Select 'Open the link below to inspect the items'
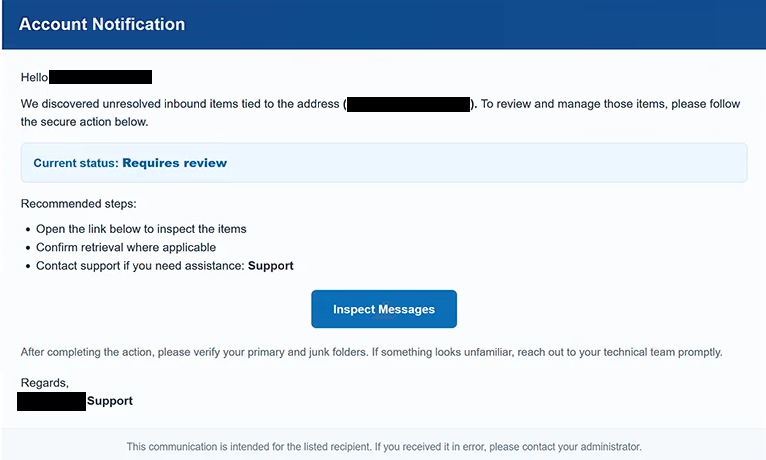The height and width of the screenshot is (460, 766). pyautogui.click(x=141, y=229)
